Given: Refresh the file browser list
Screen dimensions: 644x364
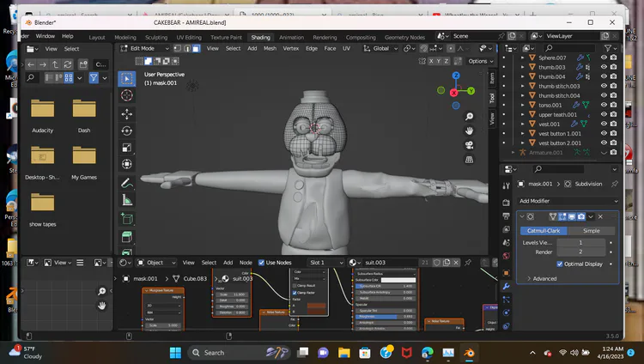Looking at the screenshot, I should click(68, 64).
